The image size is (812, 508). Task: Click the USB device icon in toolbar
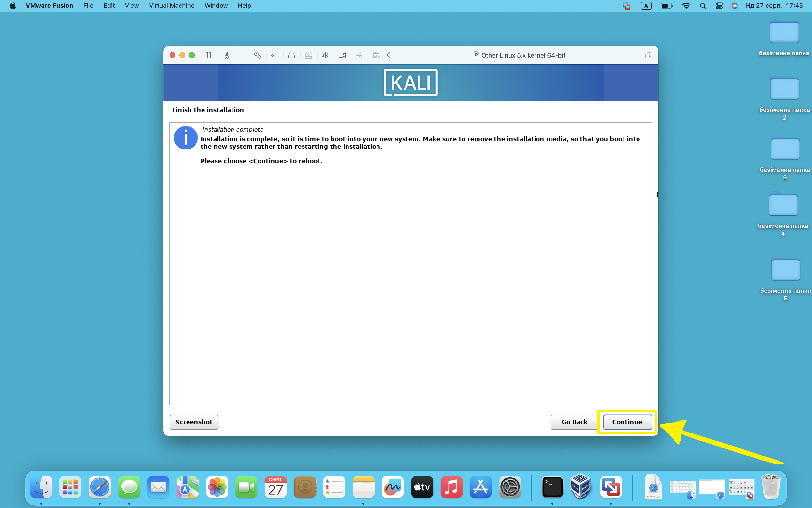359,55
